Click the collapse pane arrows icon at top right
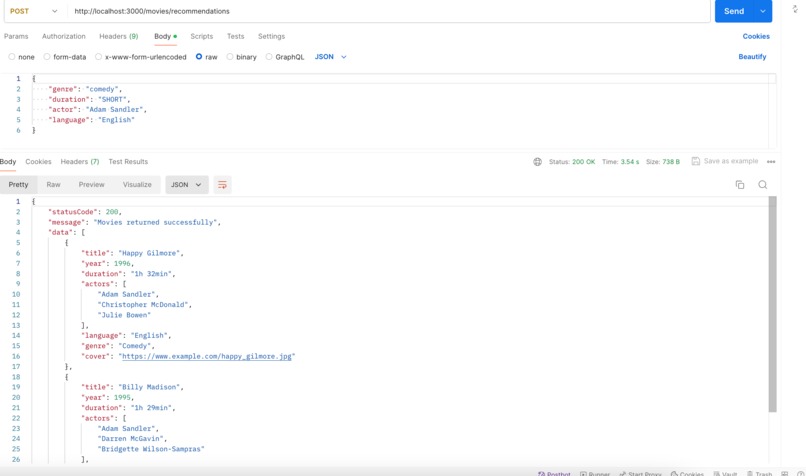 (795, 9)
